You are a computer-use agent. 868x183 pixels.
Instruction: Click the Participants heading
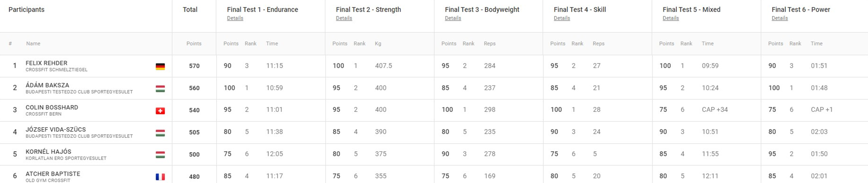(x=26, y=9)
